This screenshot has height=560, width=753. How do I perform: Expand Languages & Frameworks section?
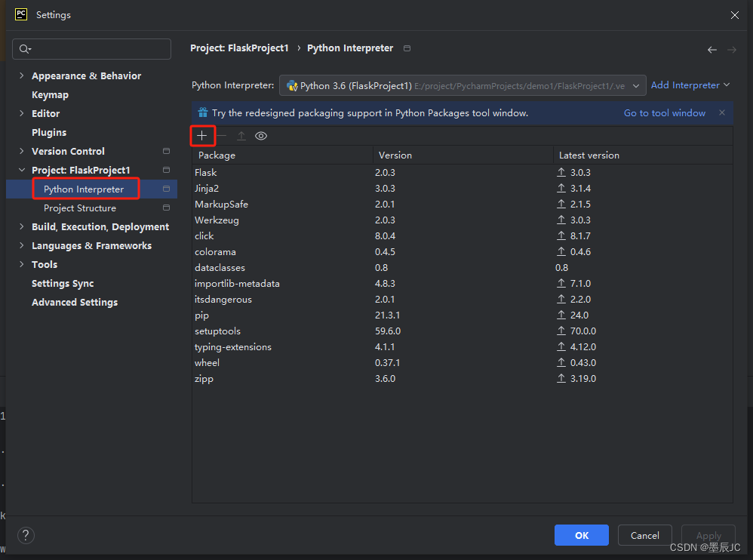22,245
